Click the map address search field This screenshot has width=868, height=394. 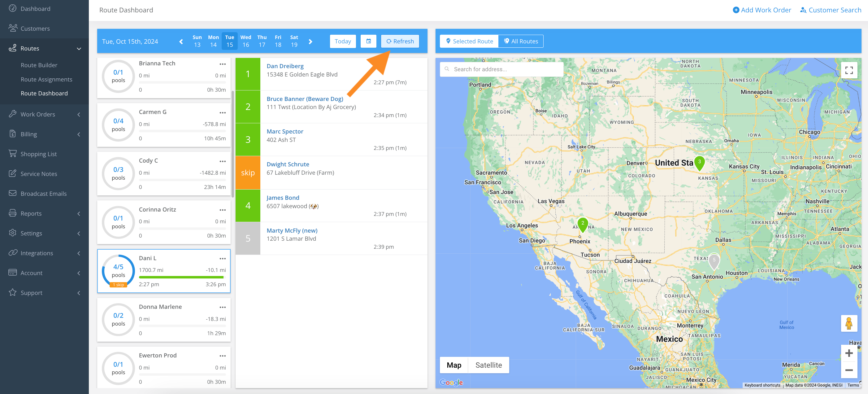coord(502,69)
